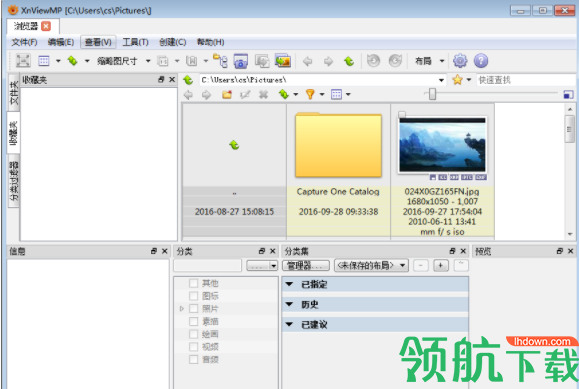Viewport: 579px width, 389px height.
Task: Open the 文件(F) menu
Action: [x=24, y=42]
